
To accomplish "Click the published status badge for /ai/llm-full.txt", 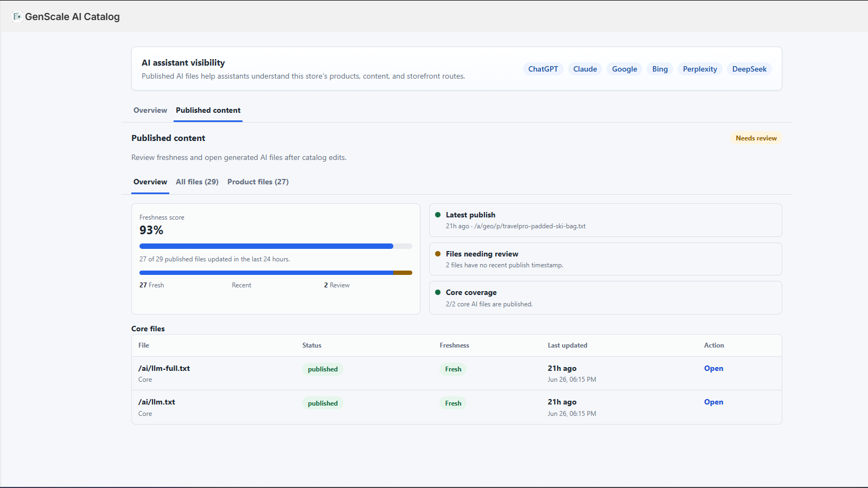I will pyautogui.click(x=323, y=369).
